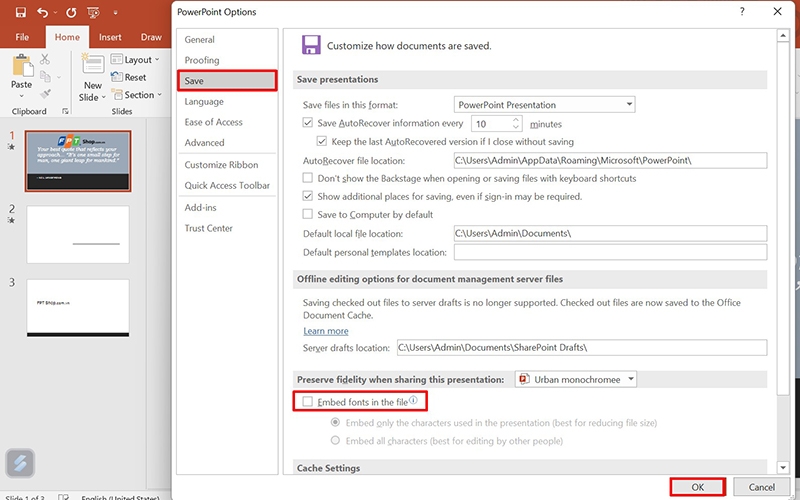Viewport: 800px width, 500px height.
Task: Close the PowerPoint Options dialog
Action: pyautogui.click(x=777, y=11)
